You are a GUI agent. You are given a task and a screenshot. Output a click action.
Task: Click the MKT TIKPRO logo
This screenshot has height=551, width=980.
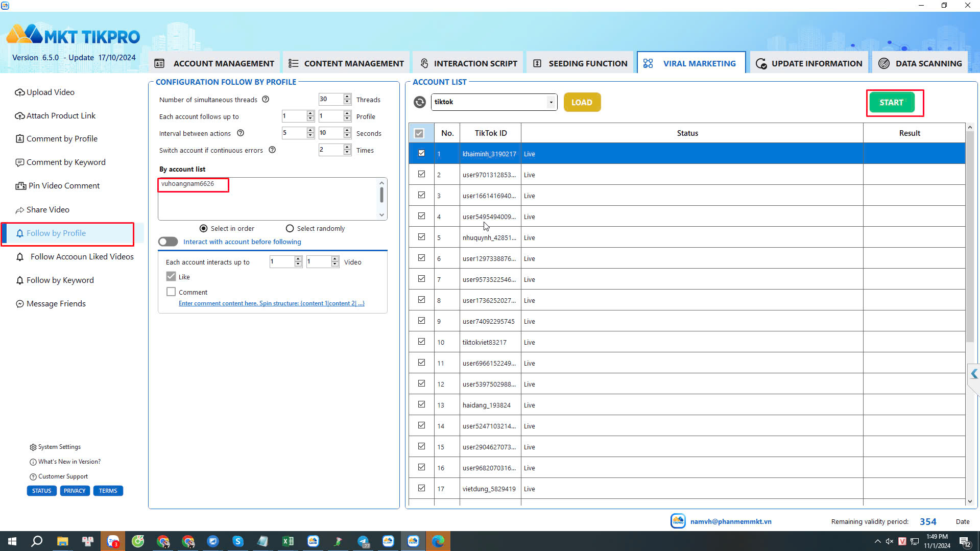click(73, 35)
